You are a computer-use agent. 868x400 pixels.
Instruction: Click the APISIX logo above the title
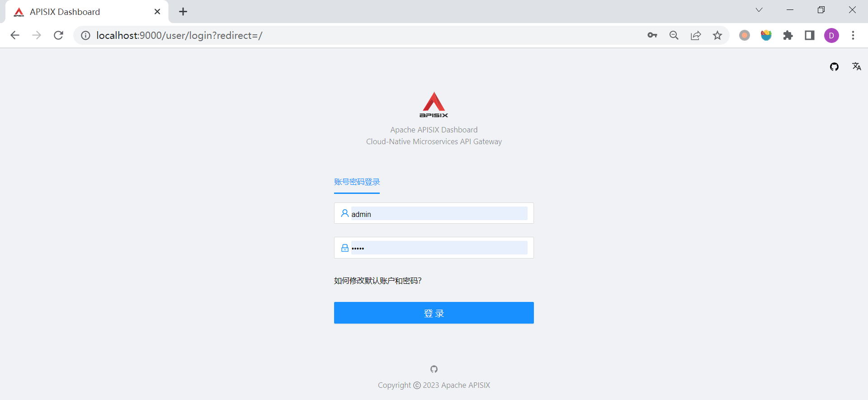(434, 105)
